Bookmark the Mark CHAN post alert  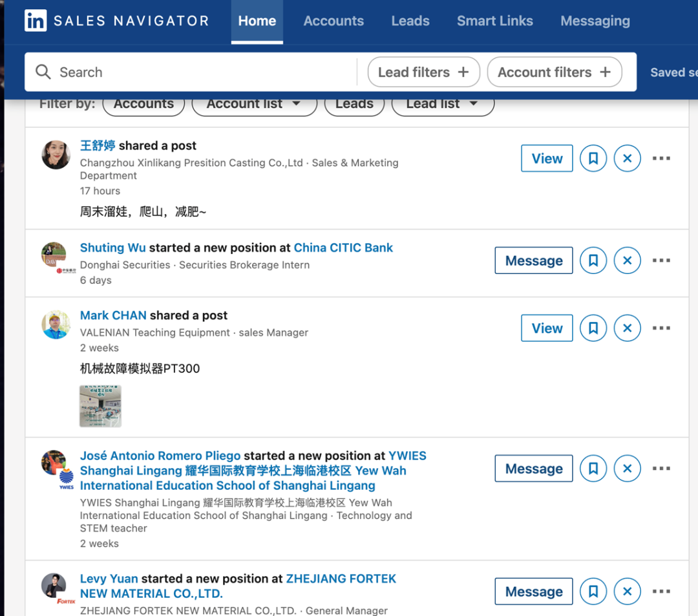click(593, 328)
